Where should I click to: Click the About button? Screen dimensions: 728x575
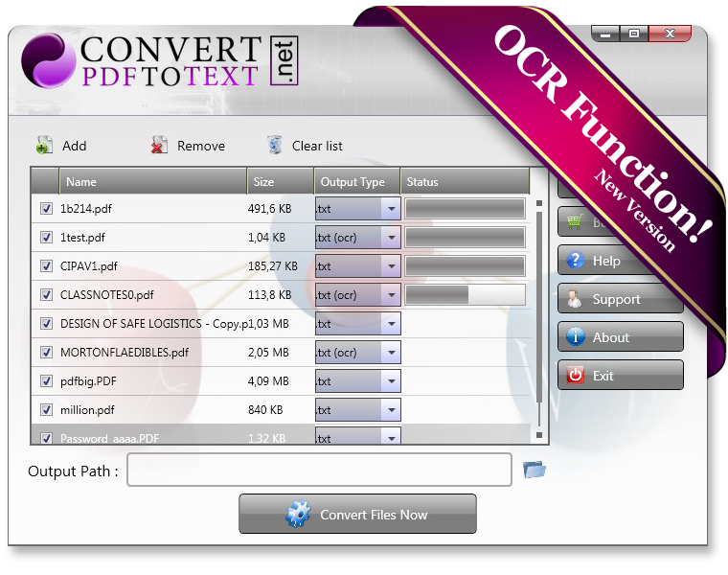(621, 336)
